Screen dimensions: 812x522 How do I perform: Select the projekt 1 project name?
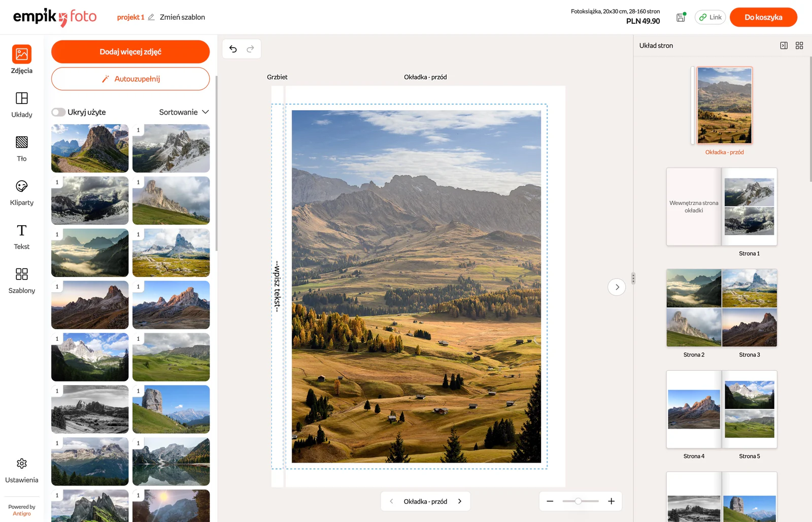130,17
